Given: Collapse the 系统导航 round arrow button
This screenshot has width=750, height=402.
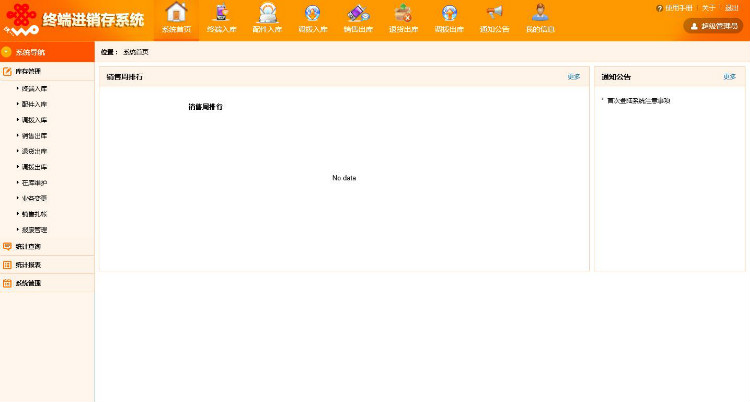Looking at the screenshot, I should coord(6,52).
